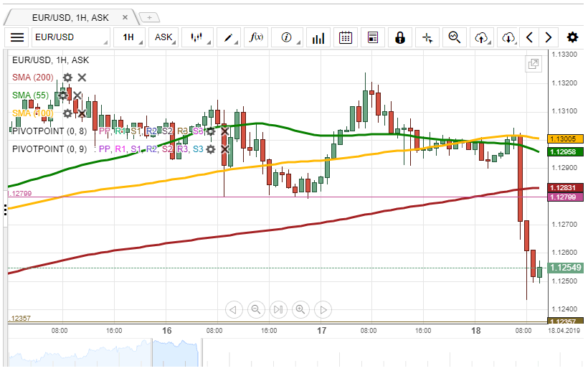Open the hamburger main menu
This screenshot has height=371, width=588.
tap(18, 37)
